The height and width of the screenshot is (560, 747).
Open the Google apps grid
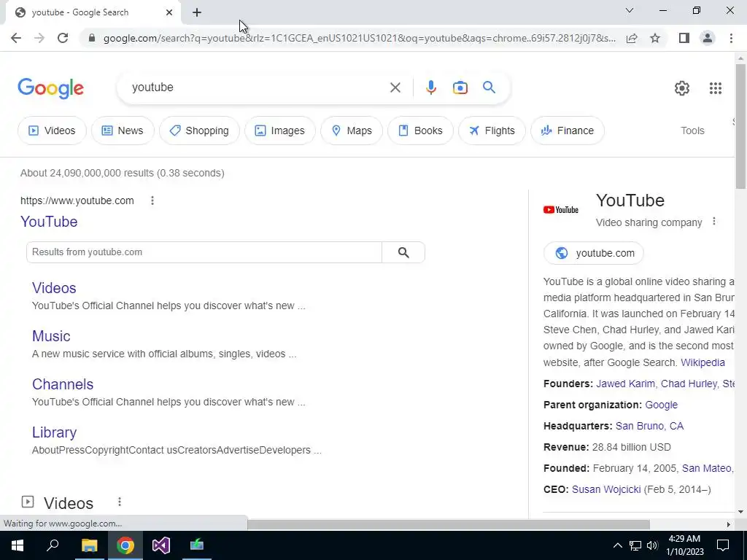715,88
